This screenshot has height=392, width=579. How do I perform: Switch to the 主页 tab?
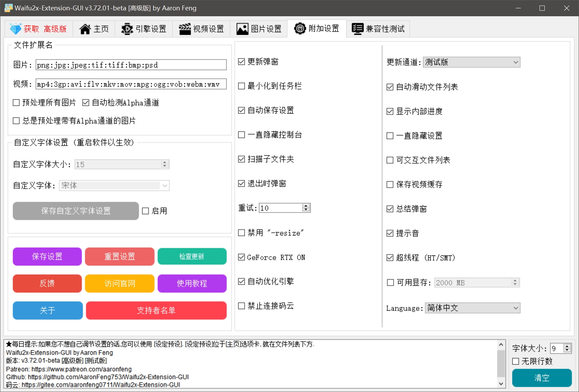[x=94, y=29]
